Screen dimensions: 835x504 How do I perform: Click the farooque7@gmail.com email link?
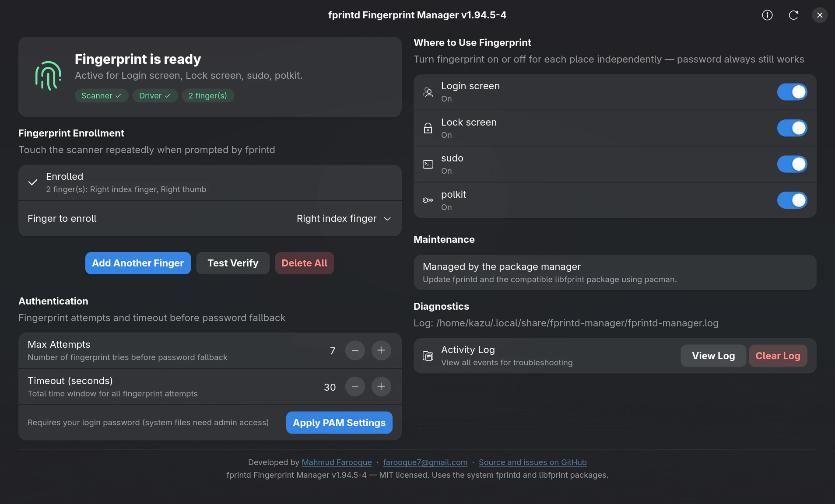[x=425, y=462]
